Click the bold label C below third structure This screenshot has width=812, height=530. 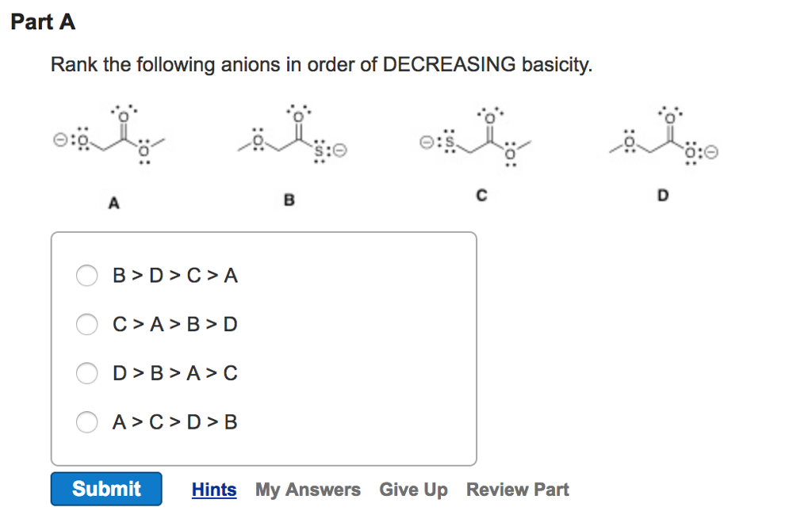point(481,196)
